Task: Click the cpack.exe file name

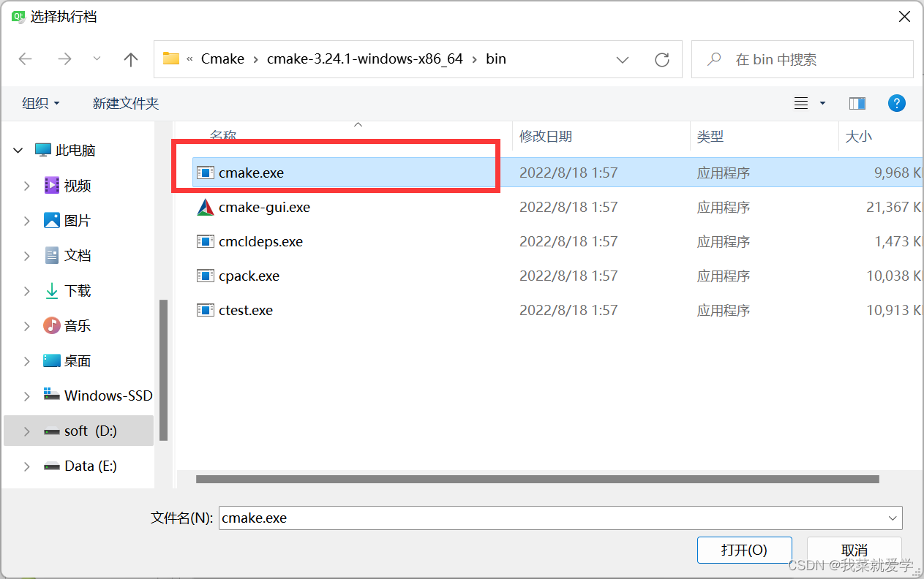Action: tap(249, 276)
